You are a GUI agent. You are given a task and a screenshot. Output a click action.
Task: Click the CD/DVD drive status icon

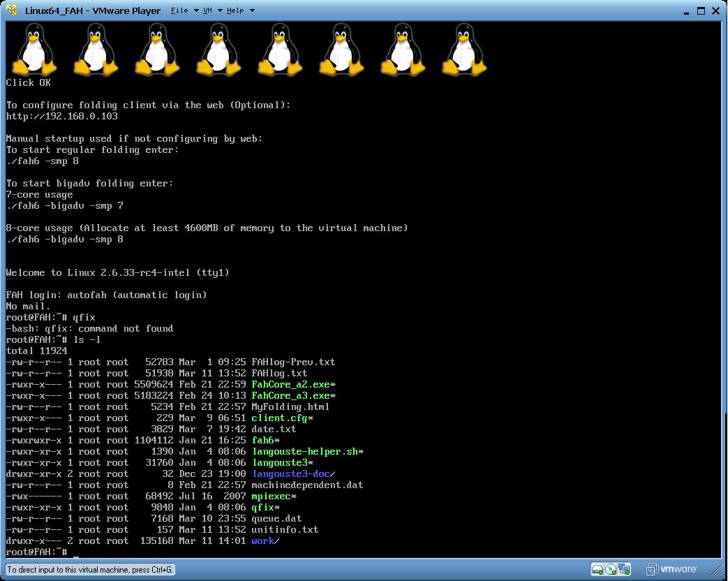point(611,569)
